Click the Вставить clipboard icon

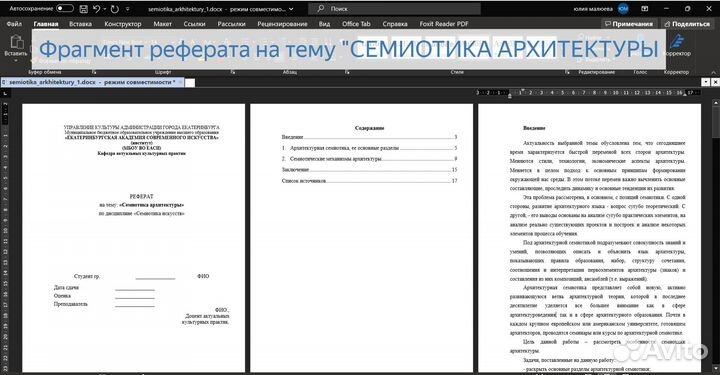pos(17,42)
